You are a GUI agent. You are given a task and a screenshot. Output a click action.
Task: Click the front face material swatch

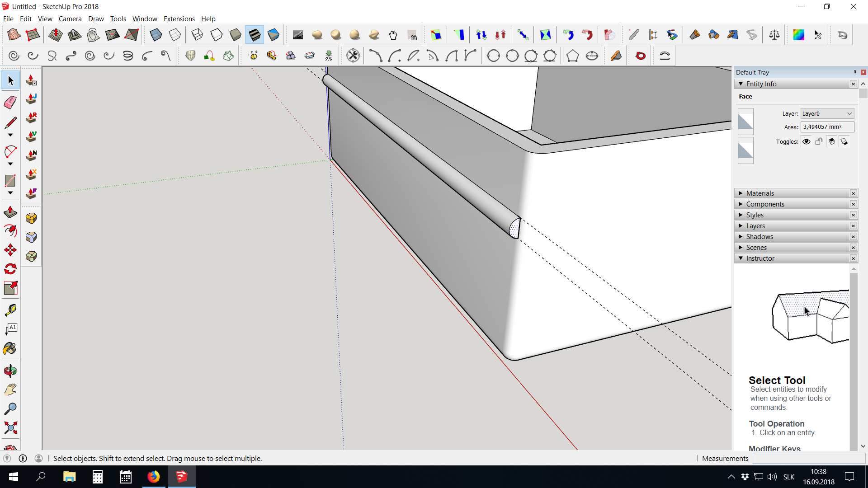click(745, 121)
